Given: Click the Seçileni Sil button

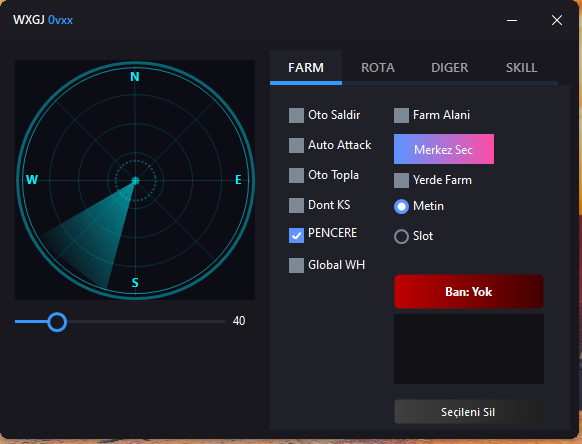Looking at the screenshot, I should tap(469, 412).
